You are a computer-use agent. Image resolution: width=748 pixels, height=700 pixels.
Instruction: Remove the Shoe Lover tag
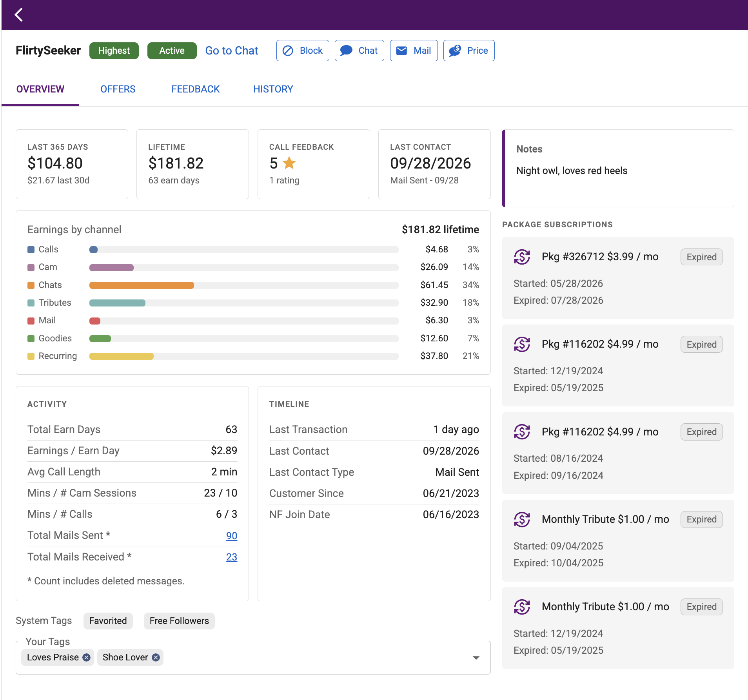point(156,657)
